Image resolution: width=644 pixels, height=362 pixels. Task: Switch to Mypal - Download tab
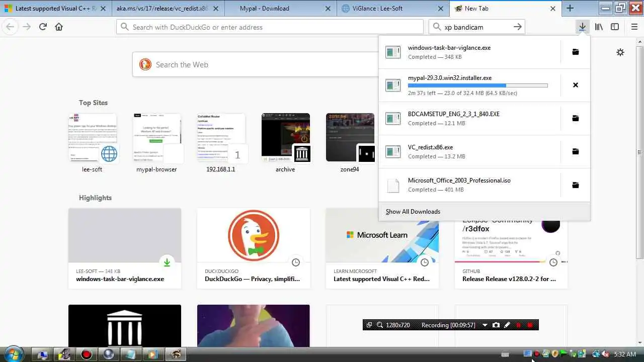pyautogui.click(x=280, y=9)
